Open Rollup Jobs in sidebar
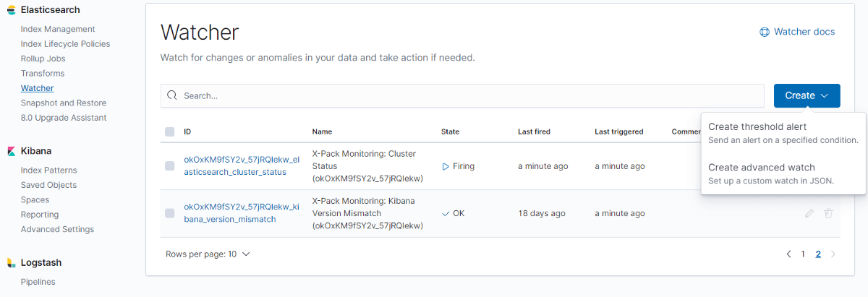Viewport: 868px width, 297px height. (x=43, y=59)
